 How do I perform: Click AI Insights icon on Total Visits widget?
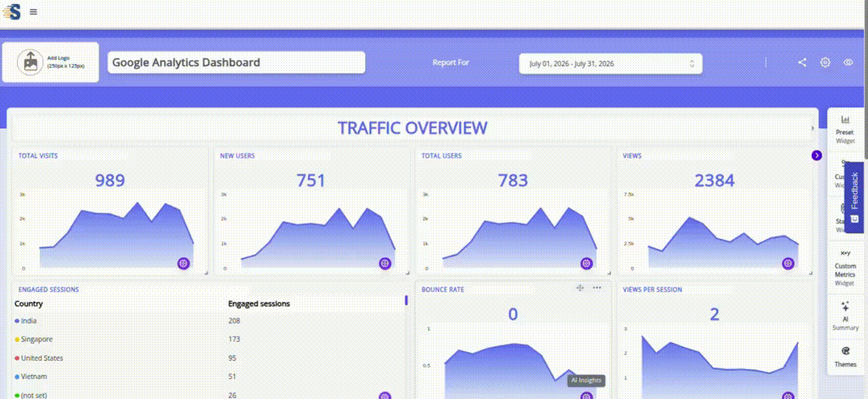click(183, 263)
